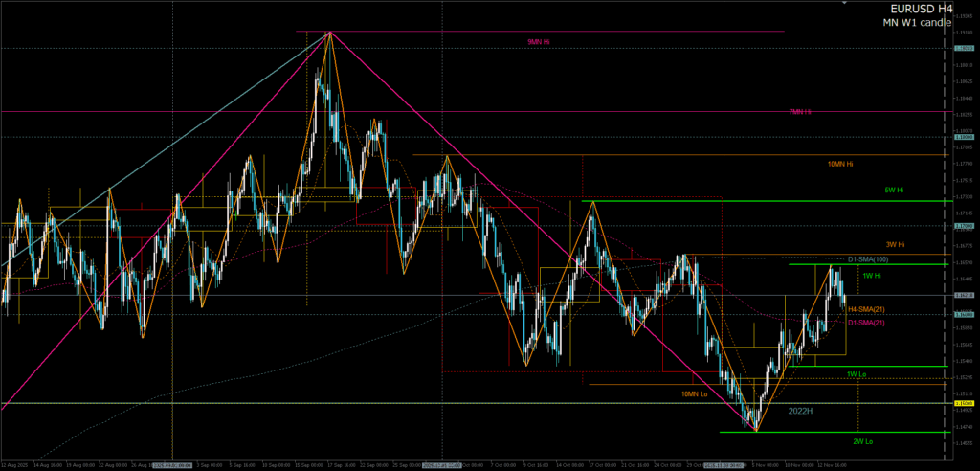
Task: Select the D1-SMA(100) indicator label
Action: tap(868, 259)
